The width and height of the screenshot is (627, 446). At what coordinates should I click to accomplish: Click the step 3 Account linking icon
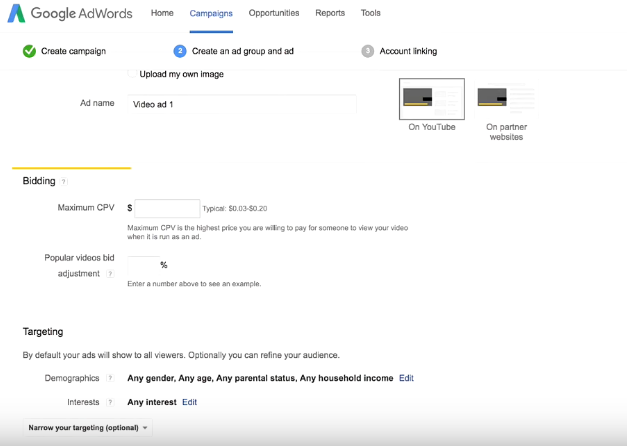pyautogui.click(x=368, y=51)
